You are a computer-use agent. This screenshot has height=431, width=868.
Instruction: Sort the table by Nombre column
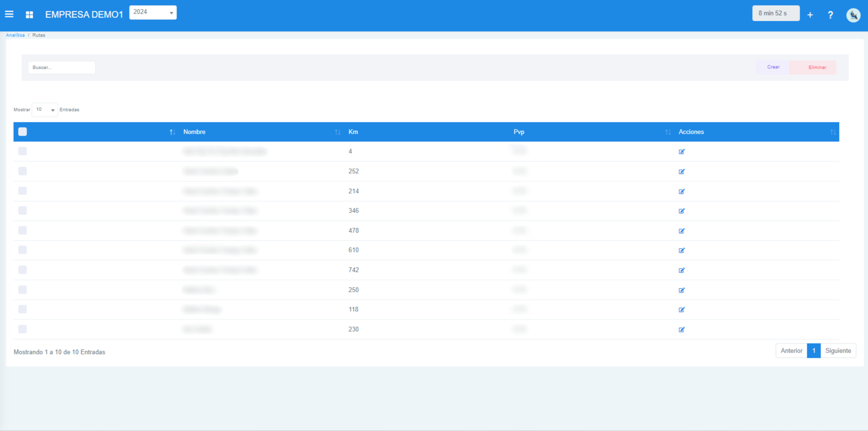[194, 132]
